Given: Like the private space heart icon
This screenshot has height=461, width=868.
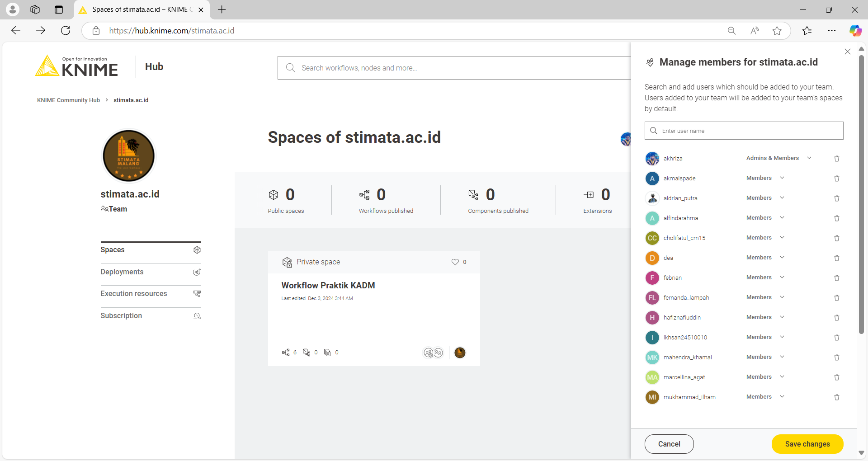Looking at the screenshot, I should coord(455,262).
